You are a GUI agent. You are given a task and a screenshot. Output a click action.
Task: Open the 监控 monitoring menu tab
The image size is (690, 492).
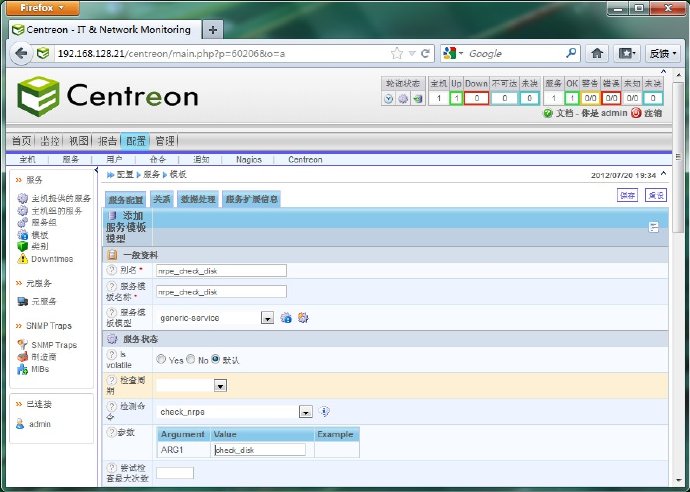point(49,141)
